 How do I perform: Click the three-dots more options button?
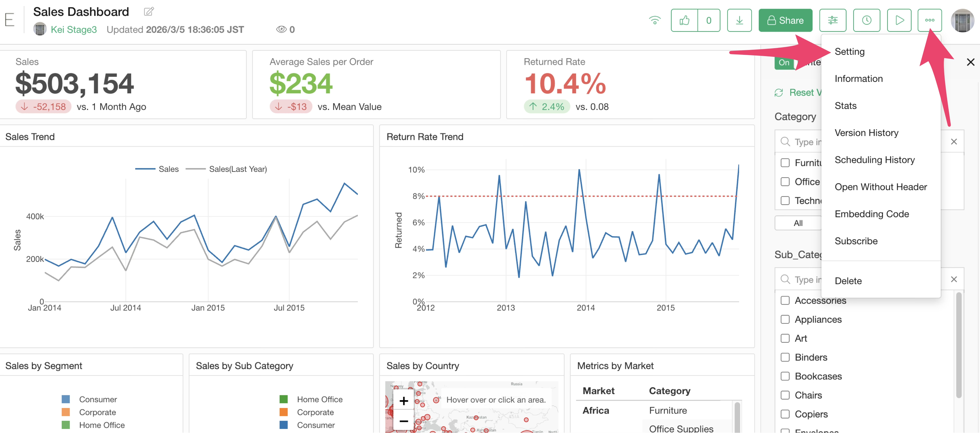pyautogui.click(x=929, y=20)
